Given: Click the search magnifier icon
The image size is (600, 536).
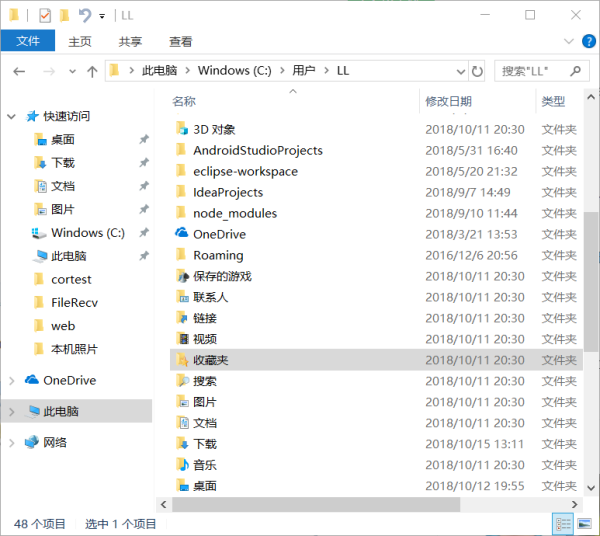Looking at the screenshot, I should [575, 71].
